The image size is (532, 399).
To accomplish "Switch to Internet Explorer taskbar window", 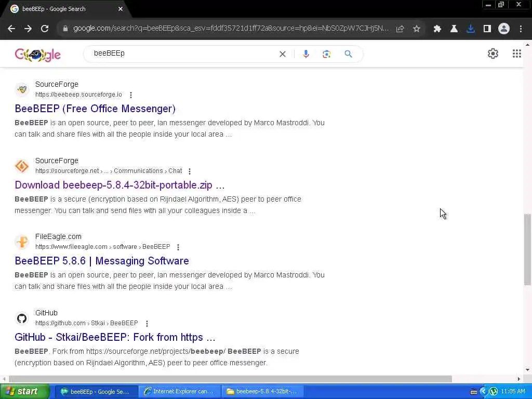I will pos(179,392).
